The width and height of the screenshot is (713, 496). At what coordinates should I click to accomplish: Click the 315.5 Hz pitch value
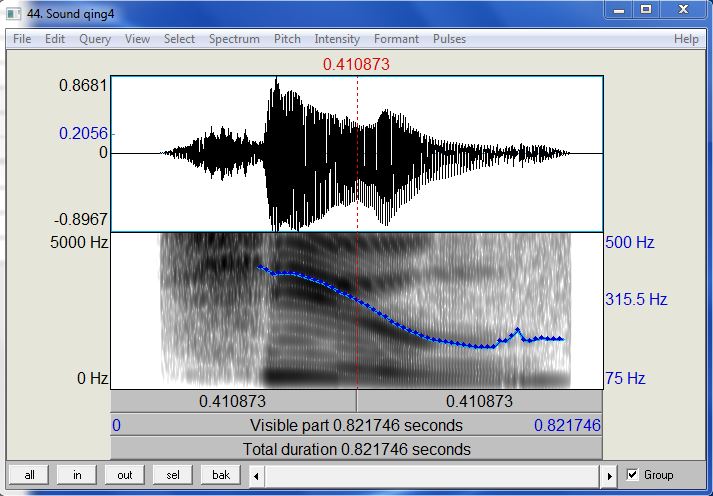coord(636,300)
